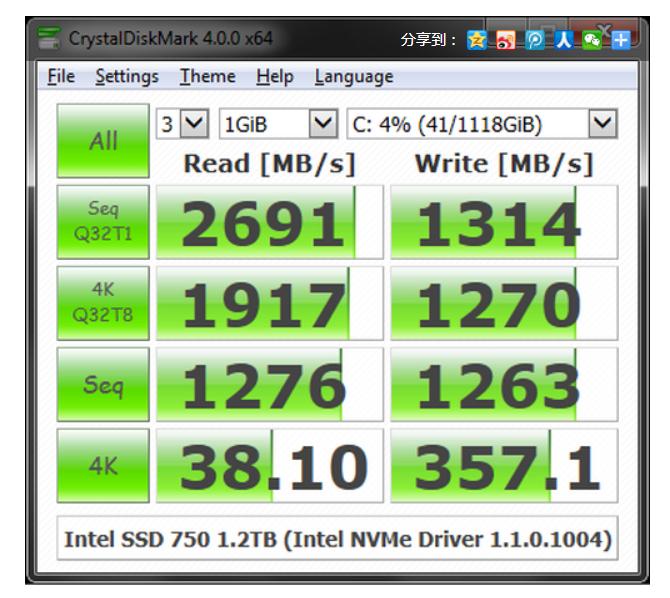670x598 pixels.
Task: Run the plain 4K test
Action: [x=103, y=465]
